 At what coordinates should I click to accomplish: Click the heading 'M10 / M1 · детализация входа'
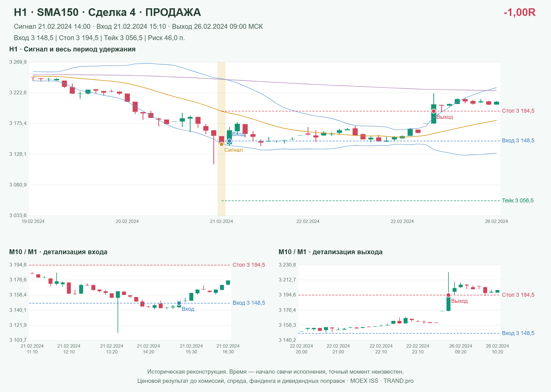(x=58, y=252)
